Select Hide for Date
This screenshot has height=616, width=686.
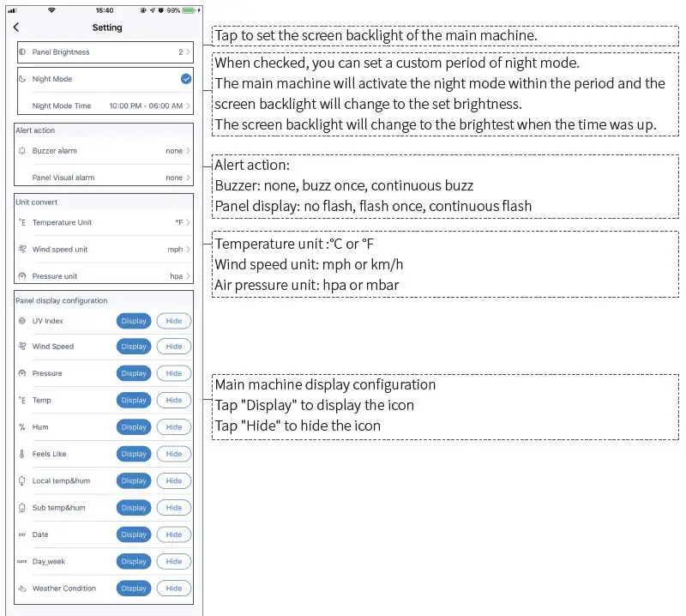tap(174, 534)
